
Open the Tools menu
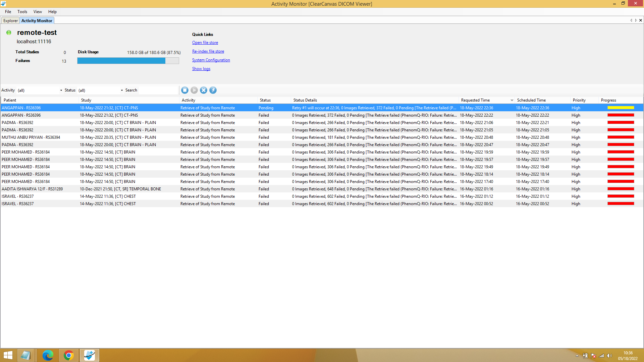point(22,11)
